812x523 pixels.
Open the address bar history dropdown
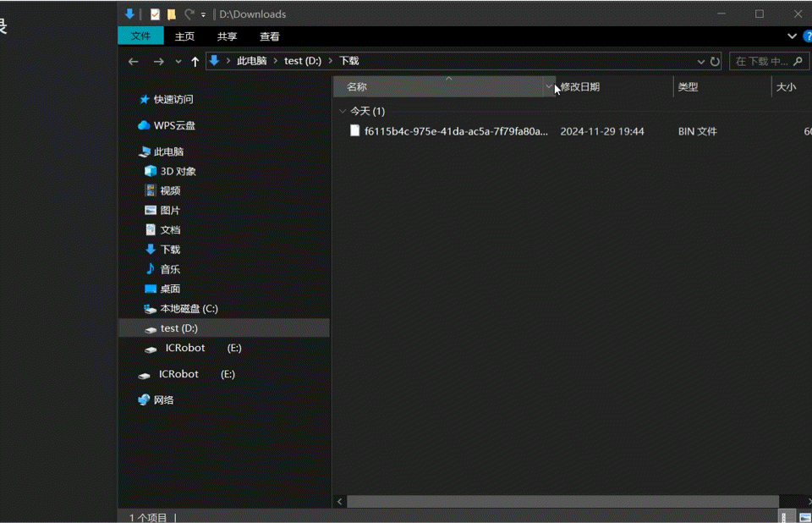click(x=700, y=62)
